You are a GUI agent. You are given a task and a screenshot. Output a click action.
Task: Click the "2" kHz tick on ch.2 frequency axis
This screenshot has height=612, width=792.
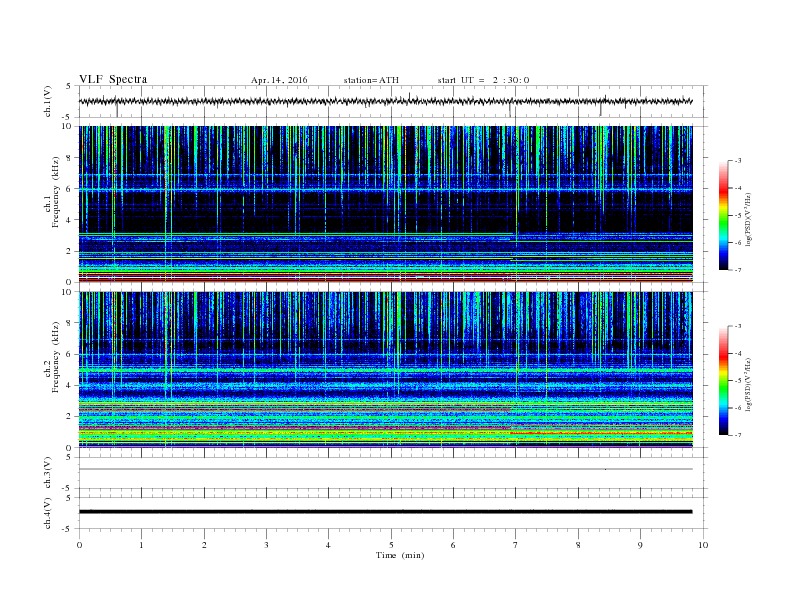[69, 417]
